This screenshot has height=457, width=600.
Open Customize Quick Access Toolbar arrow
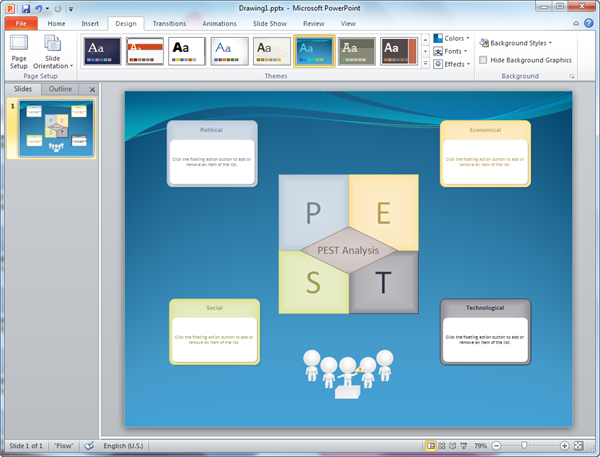tap(71, 9)
